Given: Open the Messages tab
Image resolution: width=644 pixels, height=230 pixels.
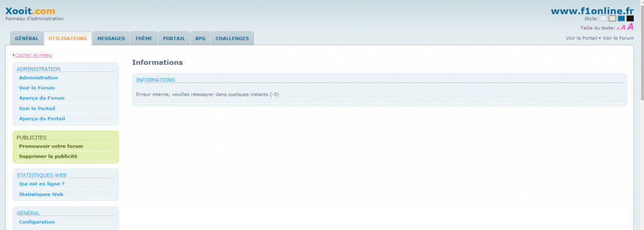Looking at the screenshot, I should click(x=111, y=38).
